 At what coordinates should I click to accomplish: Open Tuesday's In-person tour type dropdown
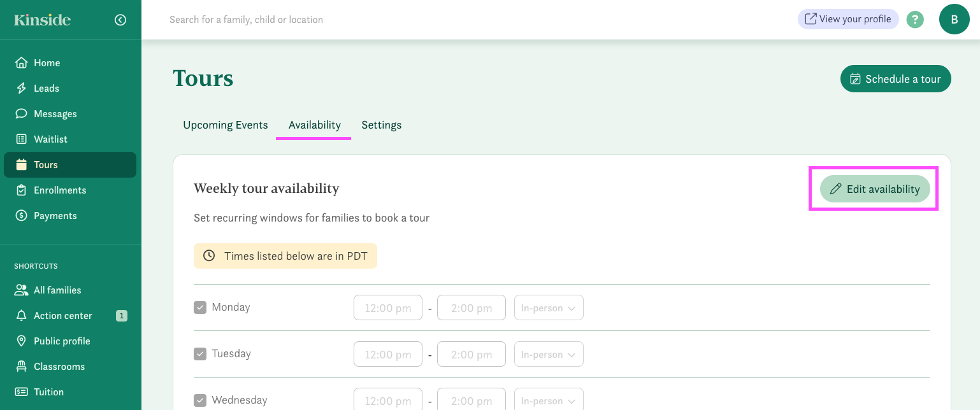tap(549, 354)
